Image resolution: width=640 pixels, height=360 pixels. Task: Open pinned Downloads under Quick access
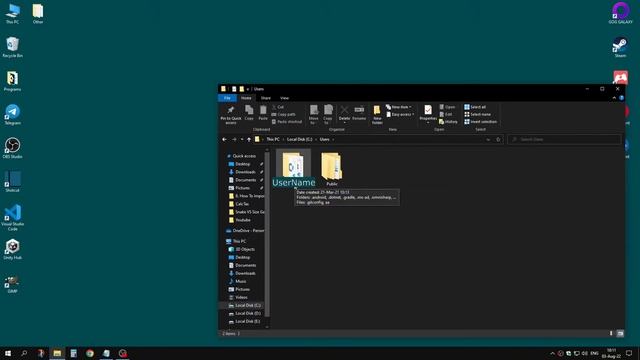pyautogui.click(x=245, y=172)
